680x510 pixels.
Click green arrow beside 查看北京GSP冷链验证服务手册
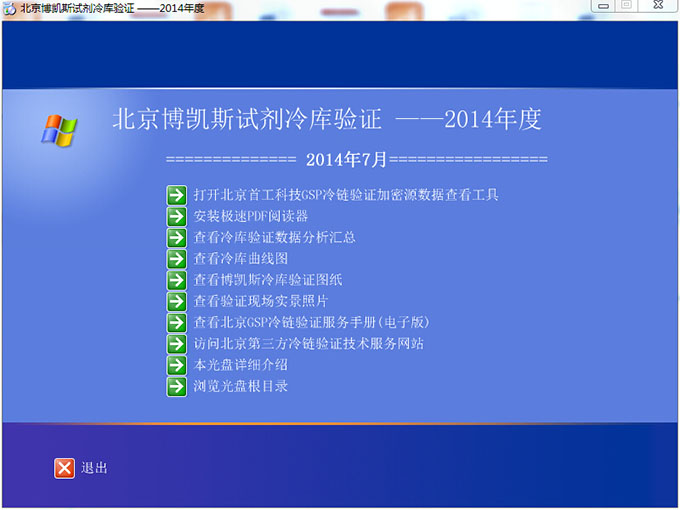click(177, 322)
